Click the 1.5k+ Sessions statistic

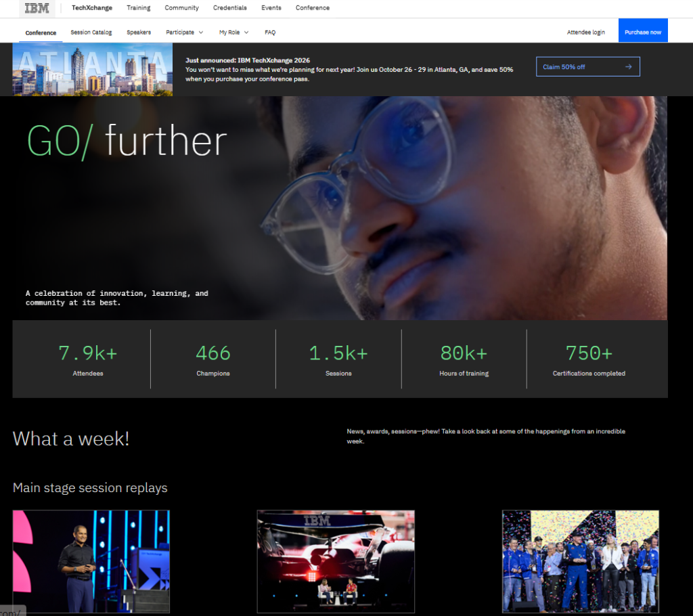pos(338,360)
